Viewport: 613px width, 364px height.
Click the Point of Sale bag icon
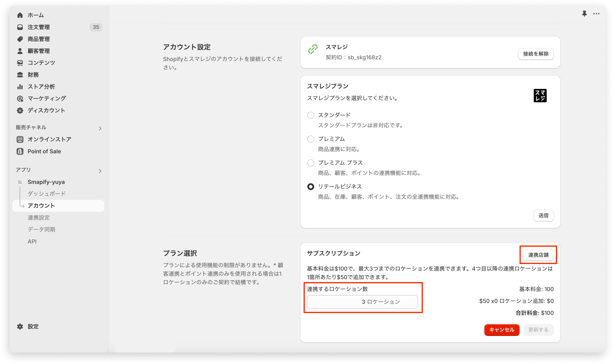coord(20,151)
